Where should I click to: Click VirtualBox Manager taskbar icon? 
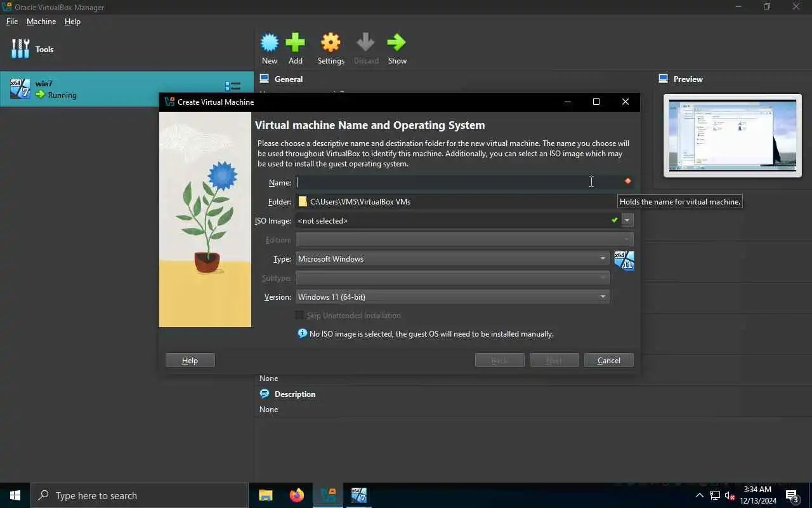tap(328, 495)
